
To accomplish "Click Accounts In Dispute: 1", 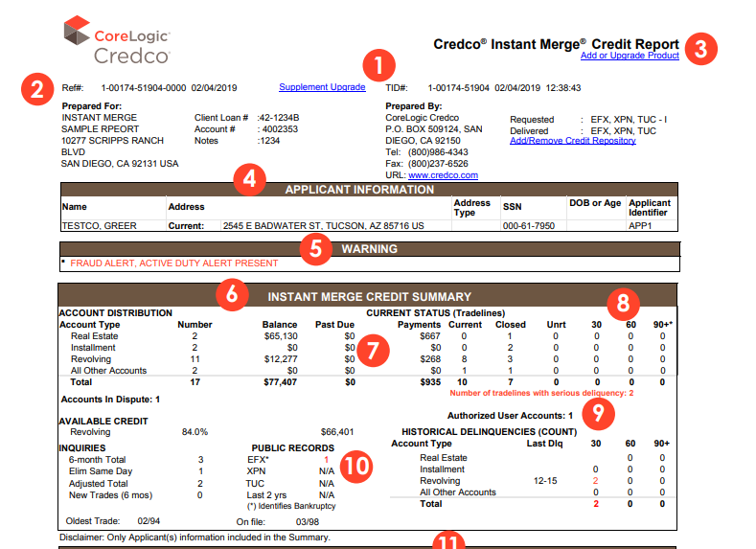I will tap(110, 400).
